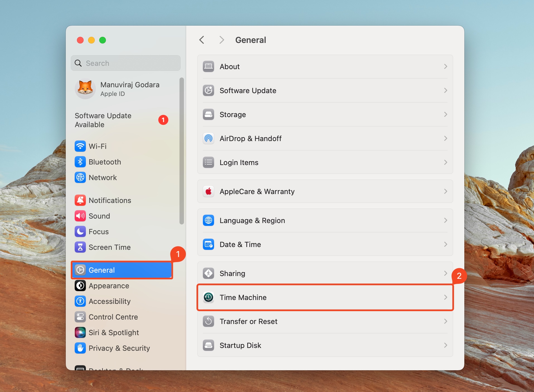Click the Screen Time hourglass icon

point(80,247)
